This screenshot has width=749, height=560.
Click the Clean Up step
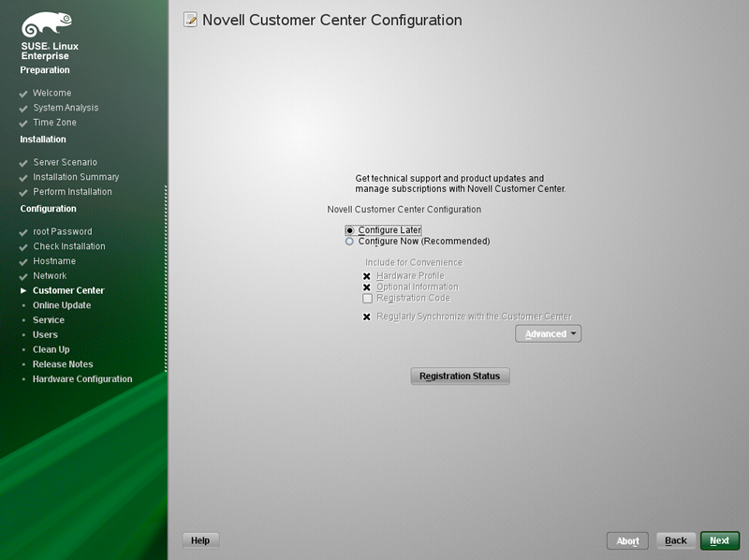(x=51, y=349)
